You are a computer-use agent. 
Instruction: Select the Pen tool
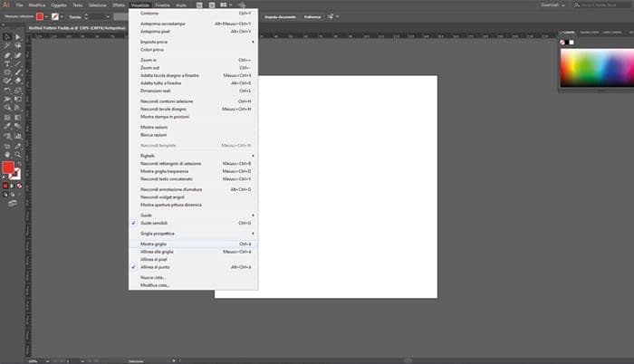click(x=7, y=55)
